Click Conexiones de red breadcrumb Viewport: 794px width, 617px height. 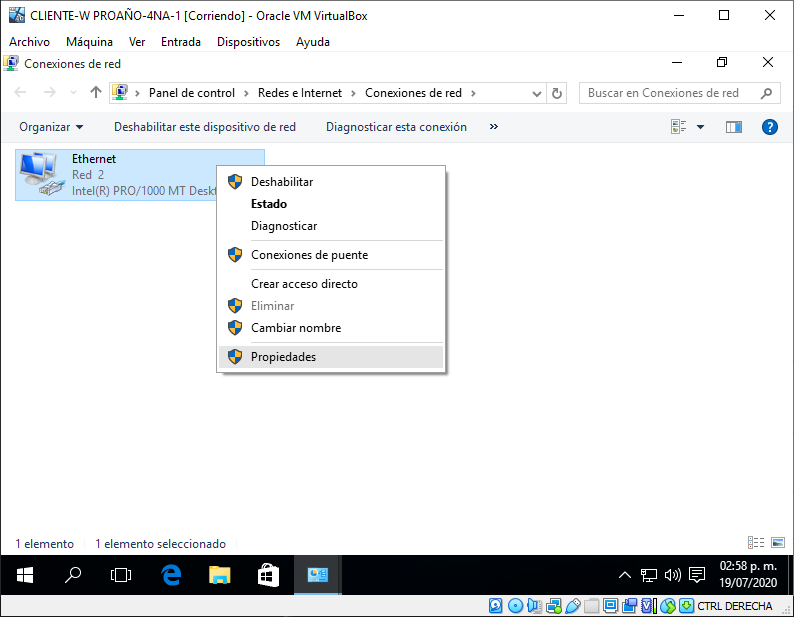[413, 93]
